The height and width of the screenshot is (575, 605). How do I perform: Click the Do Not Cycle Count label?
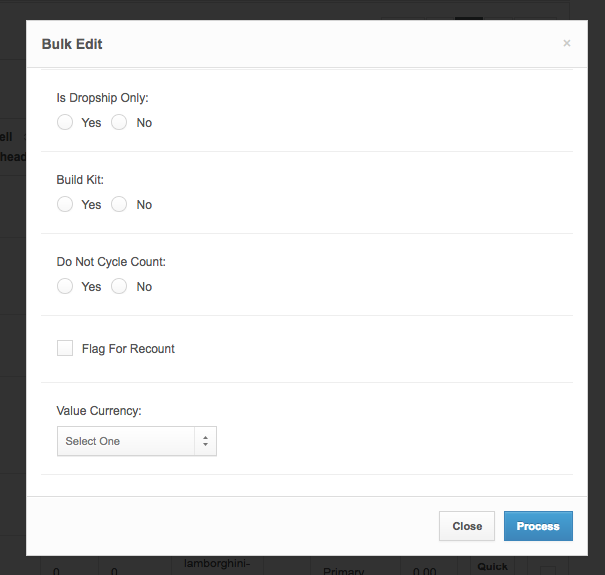(111, 262)
